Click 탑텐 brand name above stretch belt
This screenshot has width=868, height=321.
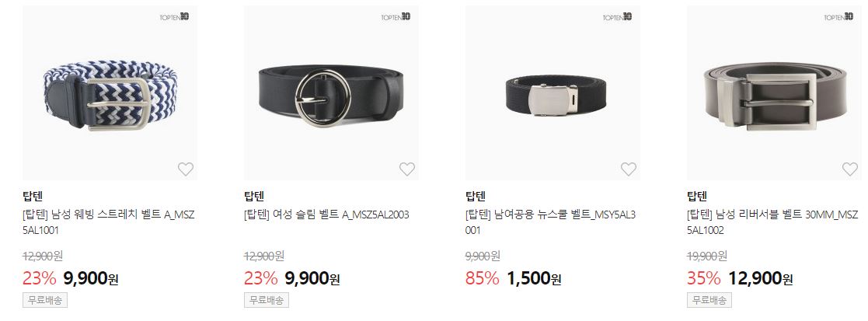click(x=33, y=196)
